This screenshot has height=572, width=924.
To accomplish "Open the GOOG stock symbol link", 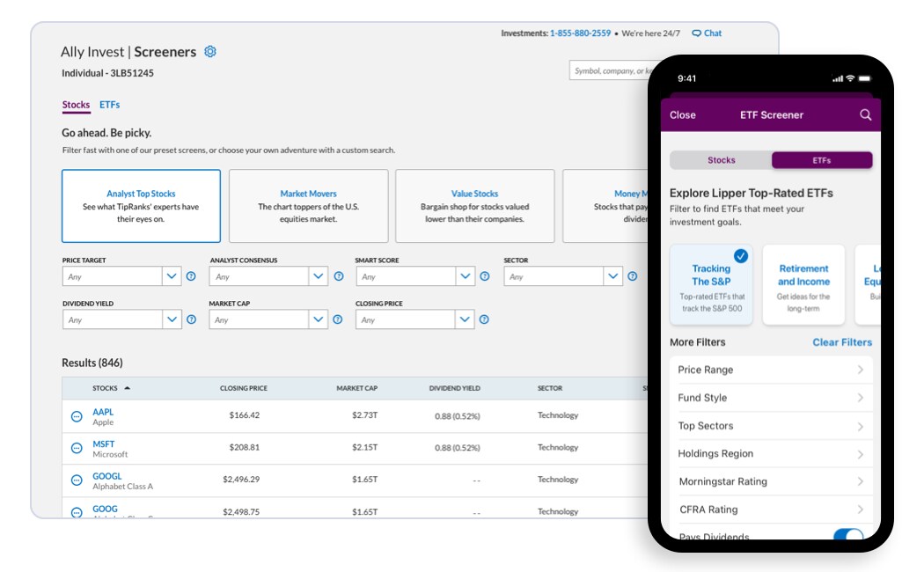I will (x=105, y=509).
